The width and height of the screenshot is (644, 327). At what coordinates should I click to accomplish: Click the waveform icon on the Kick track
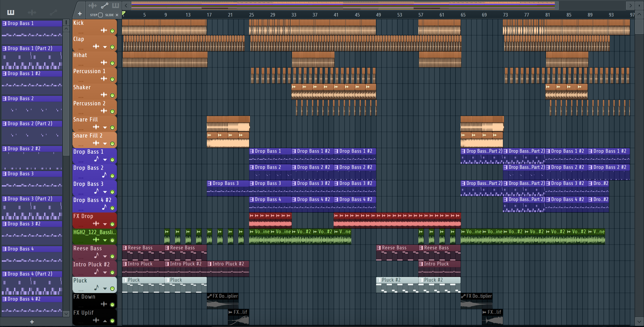(x=104, y=30)
